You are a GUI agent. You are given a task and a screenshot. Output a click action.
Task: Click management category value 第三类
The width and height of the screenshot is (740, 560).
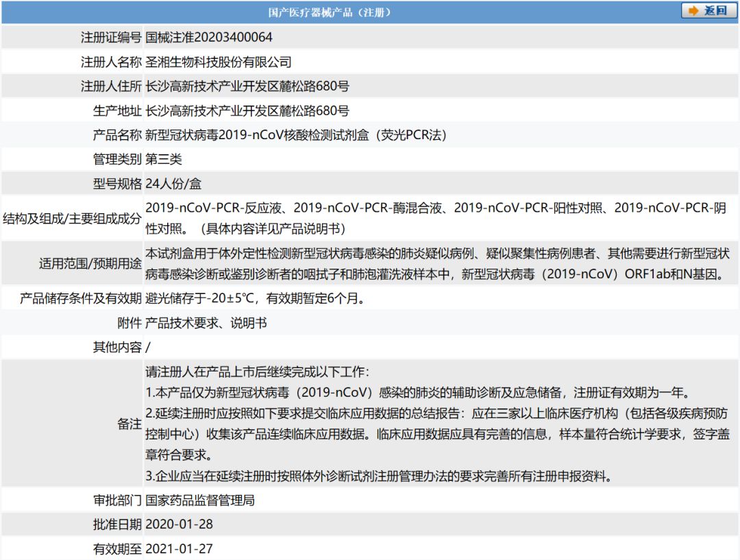pos(164,160)
